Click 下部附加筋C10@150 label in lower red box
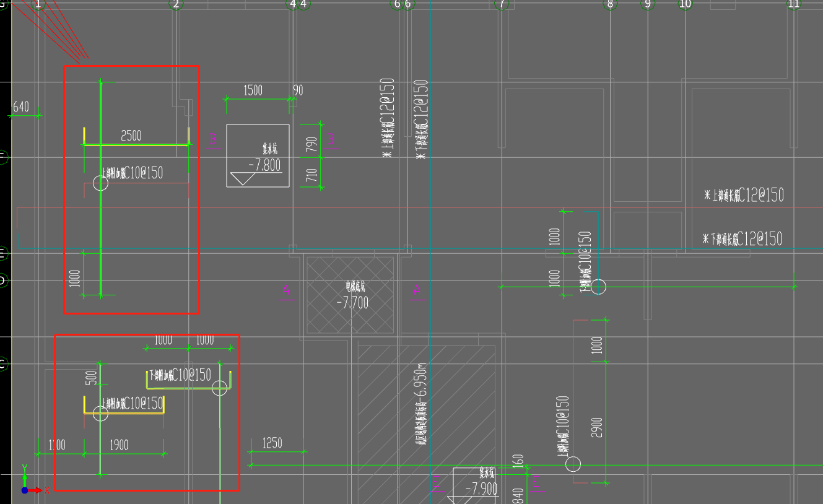823x504 pixels. (180, 375)
